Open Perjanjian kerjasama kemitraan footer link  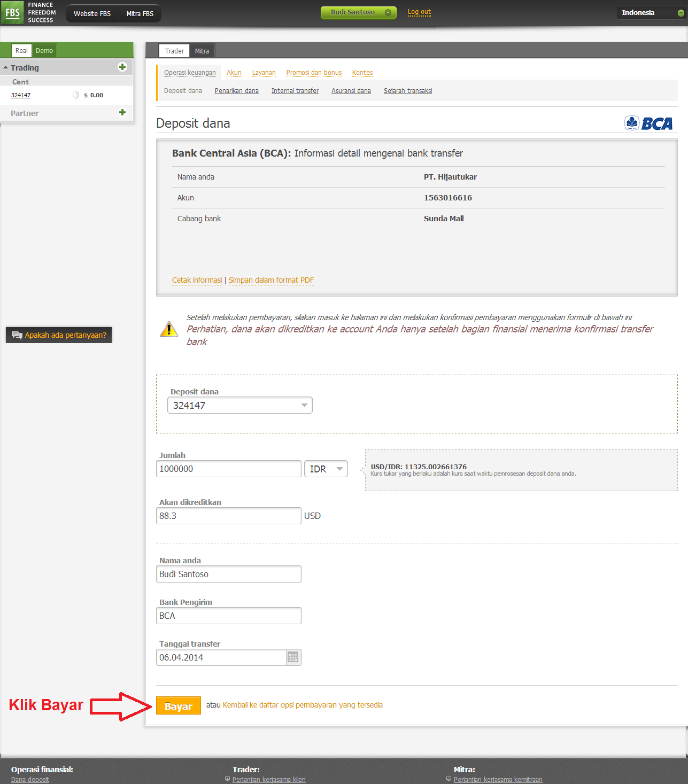coord(498,780)
